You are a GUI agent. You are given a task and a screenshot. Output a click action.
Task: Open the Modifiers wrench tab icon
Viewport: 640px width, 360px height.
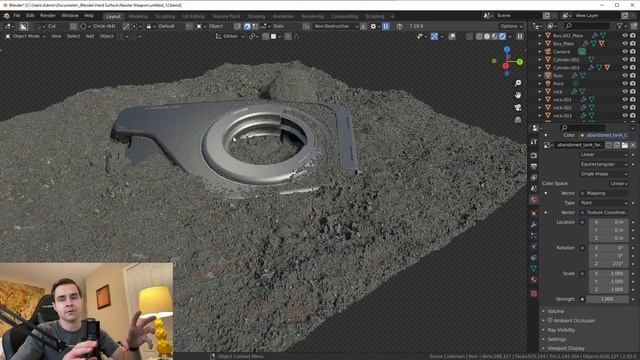pos(534,224)
